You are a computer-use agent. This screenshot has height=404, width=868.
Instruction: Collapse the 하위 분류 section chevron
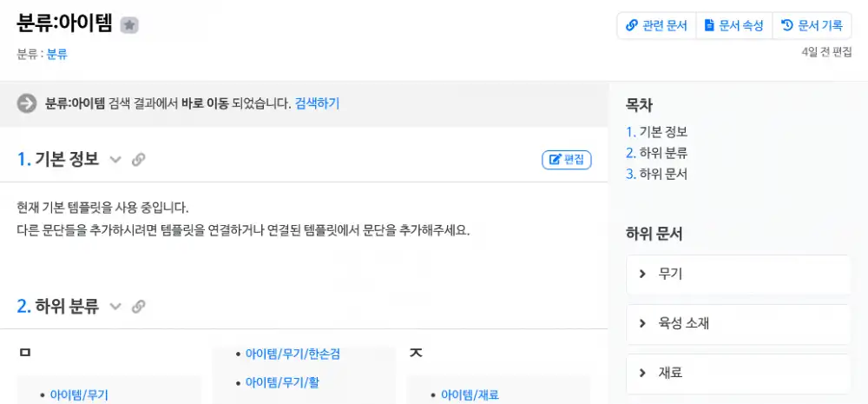[x=115, y=307]
